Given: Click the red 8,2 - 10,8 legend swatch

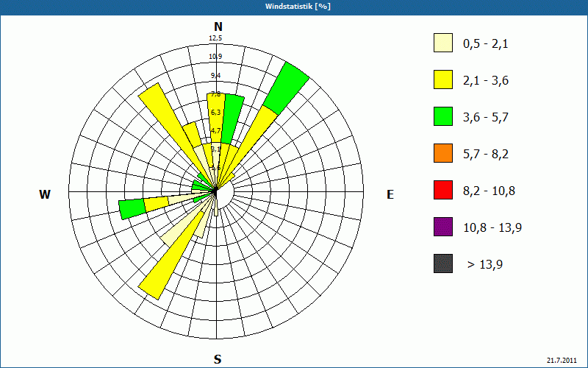Looking at the screenshot, I should [x=443, y=190].
